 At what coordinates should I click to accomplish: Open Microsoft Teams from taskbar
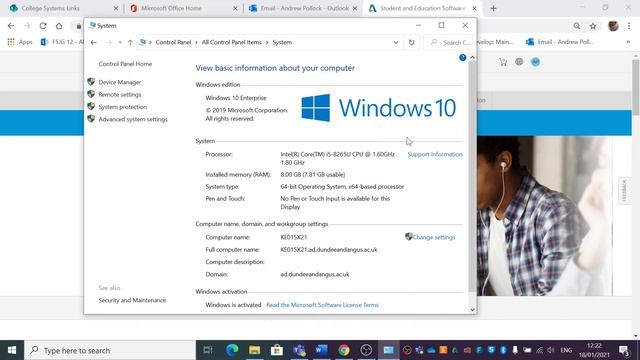coord(299,350)
